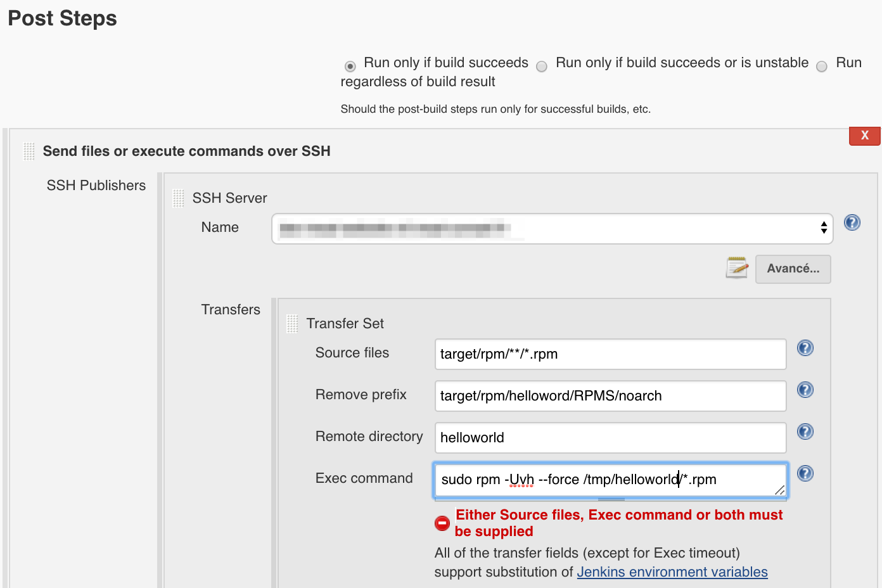This screenshot has height=588, width=882.
Task: Open help for Exec command field
Action: (805, 473)
